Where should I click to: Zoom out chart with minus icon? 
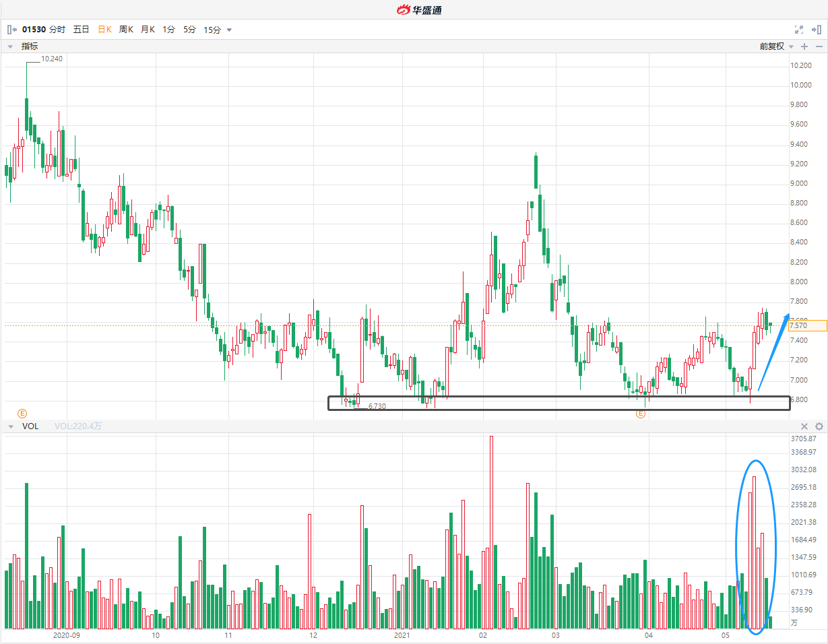pyautogui.click(x=819, y=46)
